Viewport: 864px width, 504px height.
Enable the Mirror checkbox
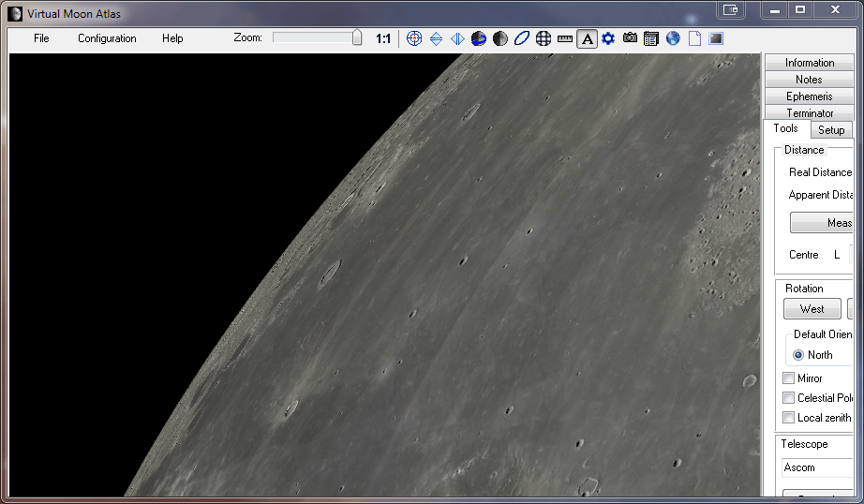coord(788,378)
